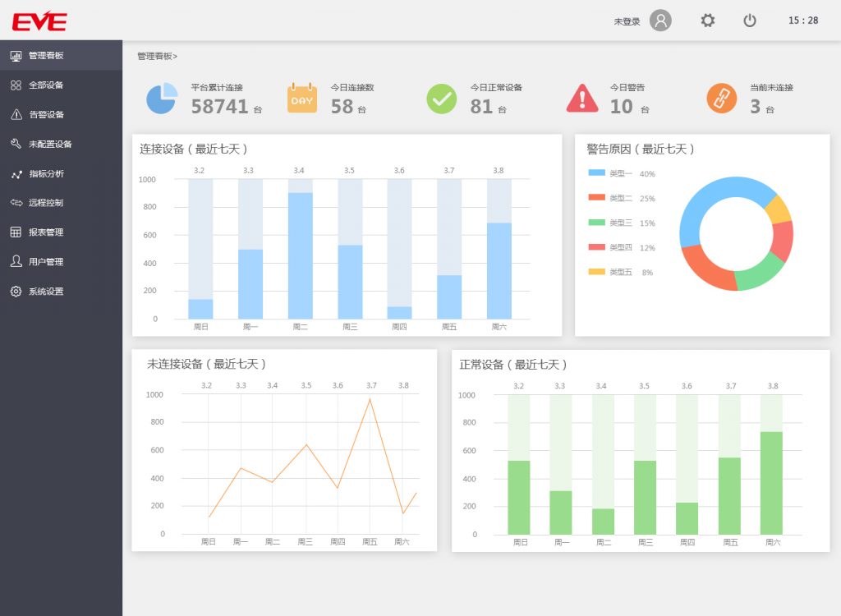This screenshot has height=616, width=841.
Task: Click the power logout icon
Action: [750, 21]
